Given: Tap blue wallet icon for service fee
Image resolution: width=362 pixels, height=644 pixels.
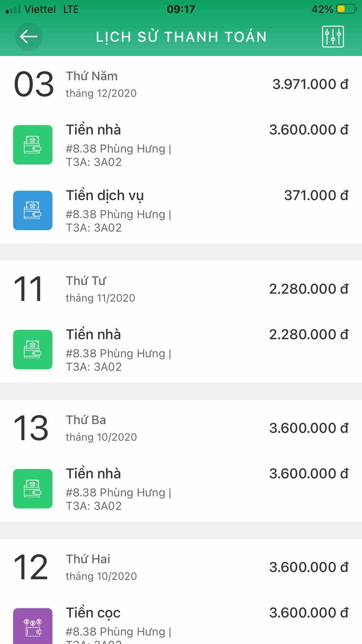Looking at the screenshot, I should 33,210.
